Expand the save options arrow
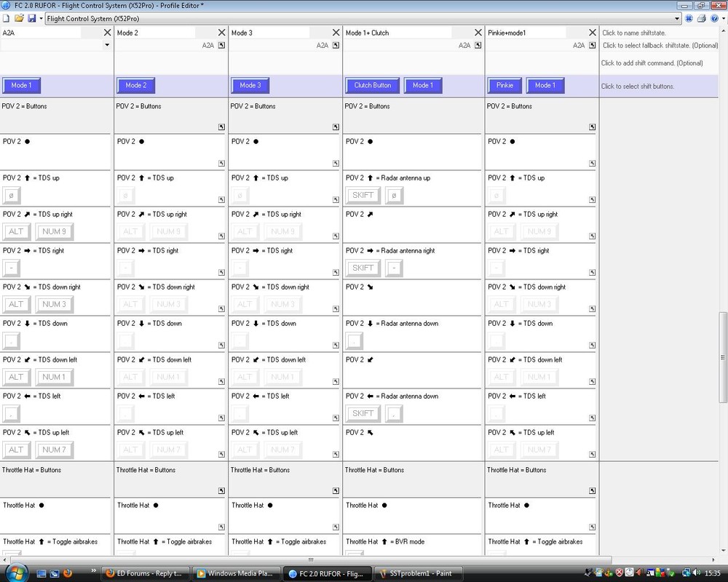The image size is (728, 582). tap(41, 19)
